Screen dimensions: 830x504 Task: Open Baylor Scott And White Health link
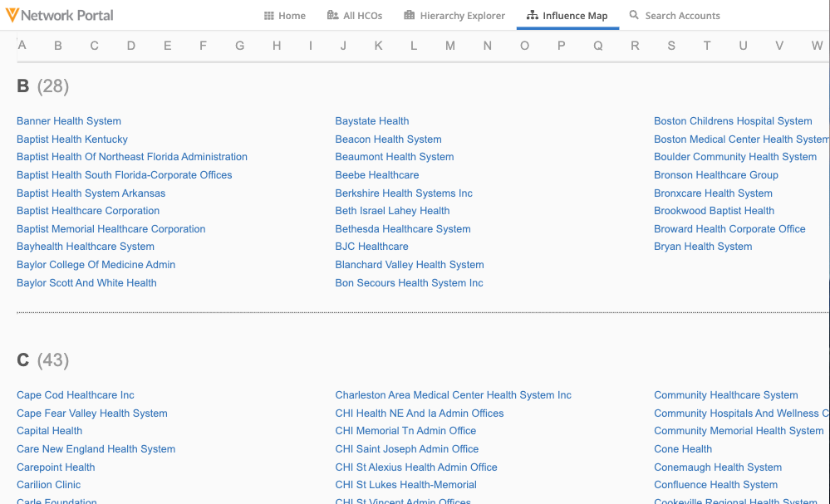click(x=86, y=283)
